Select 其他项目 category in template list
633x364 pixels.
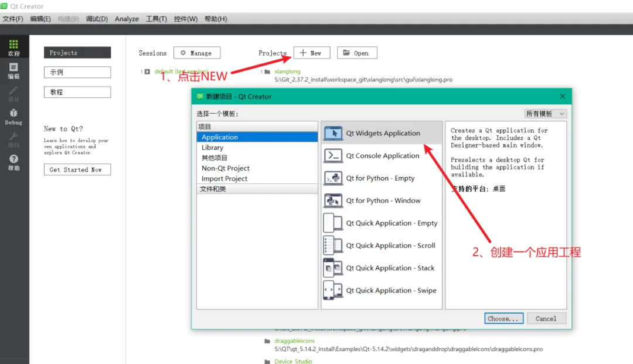[x=257, y=158]
